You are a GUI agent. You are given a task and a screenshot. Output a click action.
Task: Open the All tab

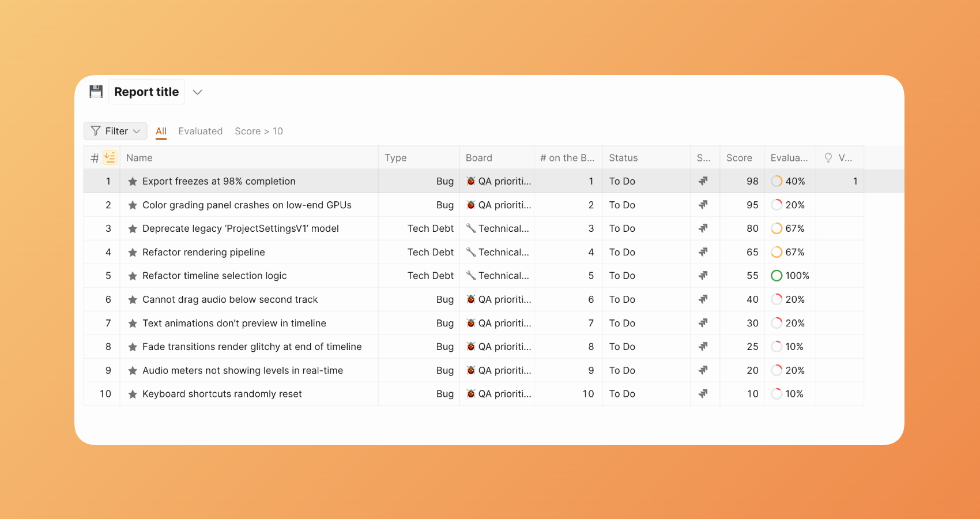pos(161,131)
